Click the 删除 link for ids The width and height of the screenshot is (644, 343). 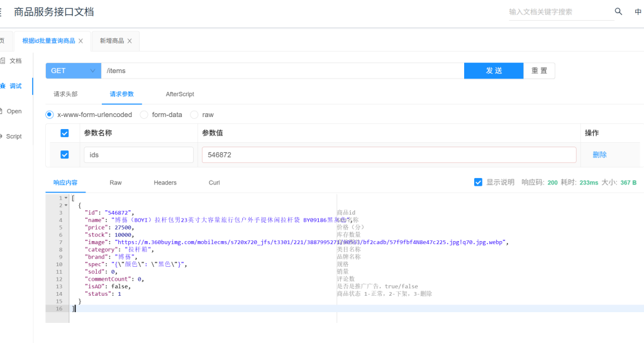[x=599, y=155]
